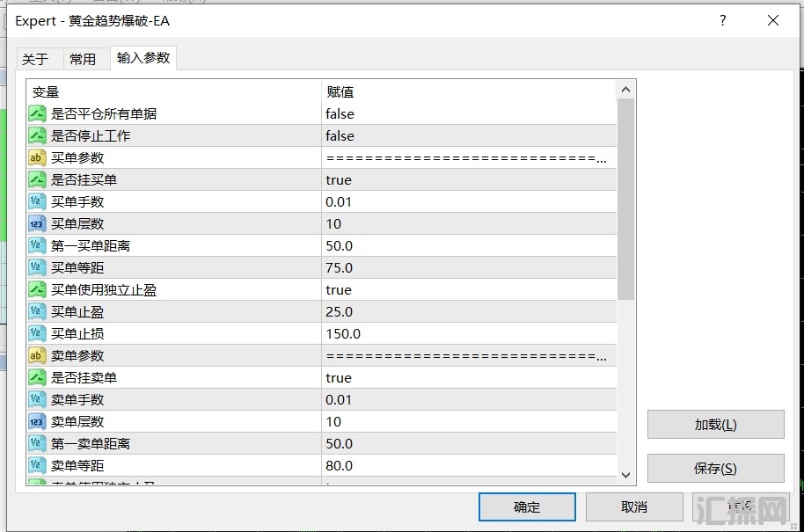Screen dimensions: 804x532
Task: Click the integer icon beside 卖单层数
Action: click(37, 421)
